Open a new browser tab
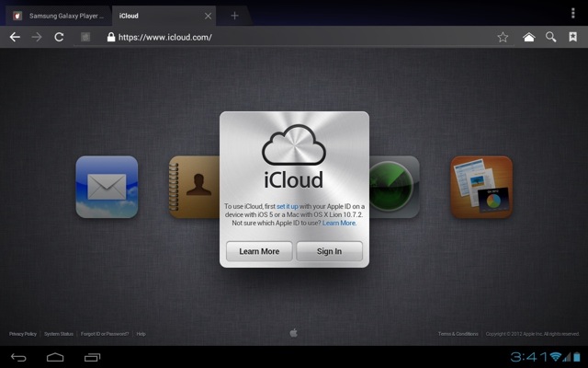This screenshot has height=368, width=588. coord(234,16)
